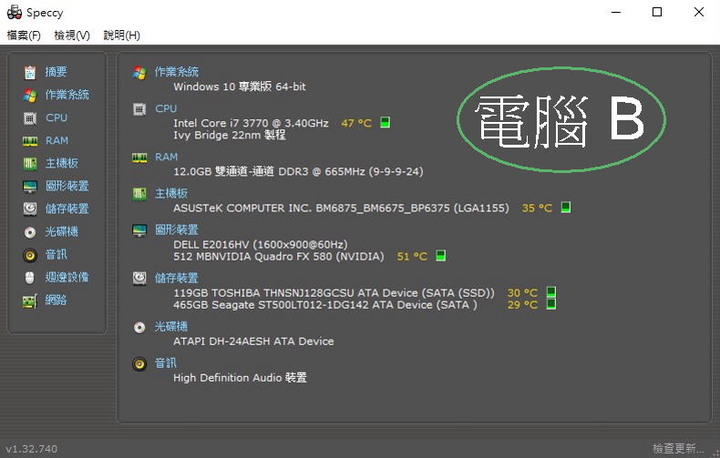The width and height of the screenshot is (720, 458).
Task: Click the ASUSTeK COMPUTER INC. motherboard line
Action: pos(341,208)
